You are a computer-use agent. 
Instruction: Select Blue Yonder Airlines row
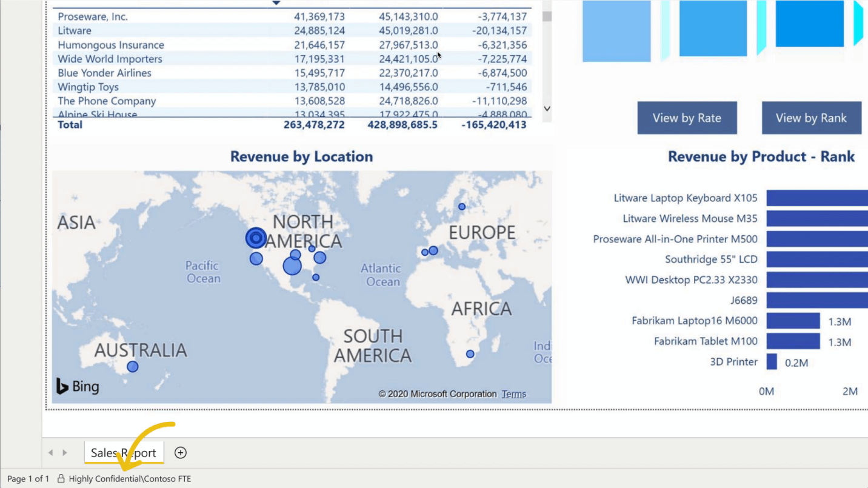(292, 73)
